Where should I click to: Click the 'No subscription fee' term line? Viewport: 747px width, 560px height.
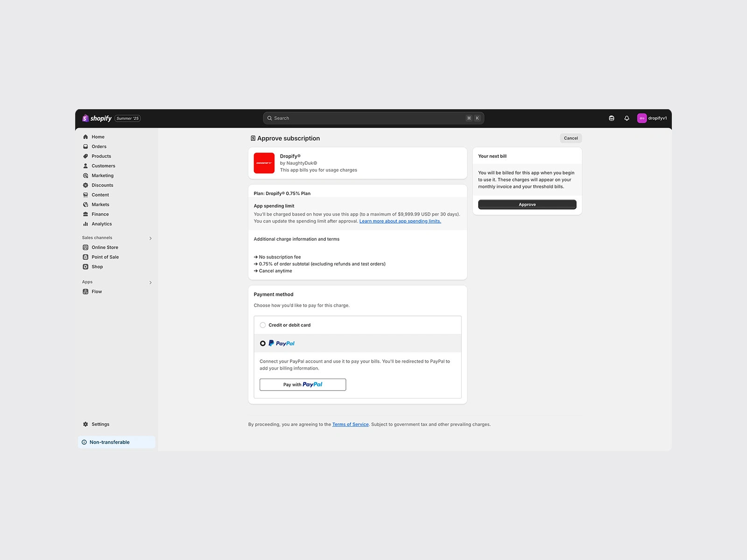pos(277,257)
